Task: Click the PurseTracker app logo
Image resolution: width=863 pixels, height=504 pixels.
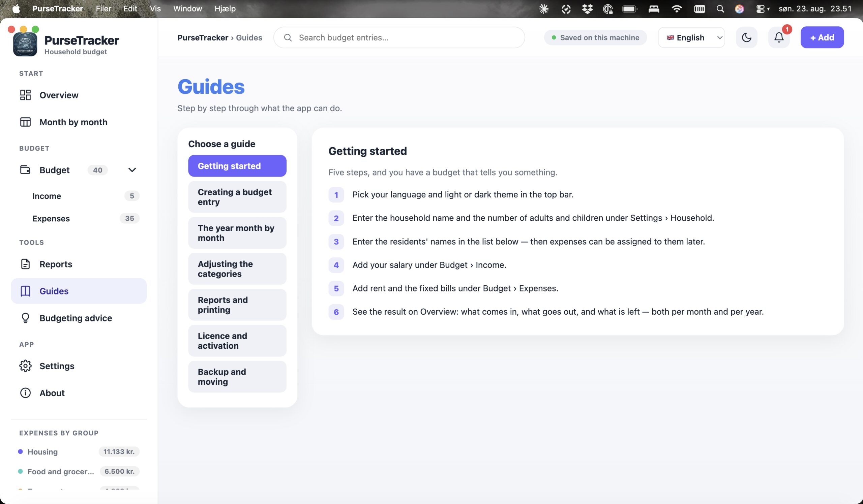Action: 25,44
